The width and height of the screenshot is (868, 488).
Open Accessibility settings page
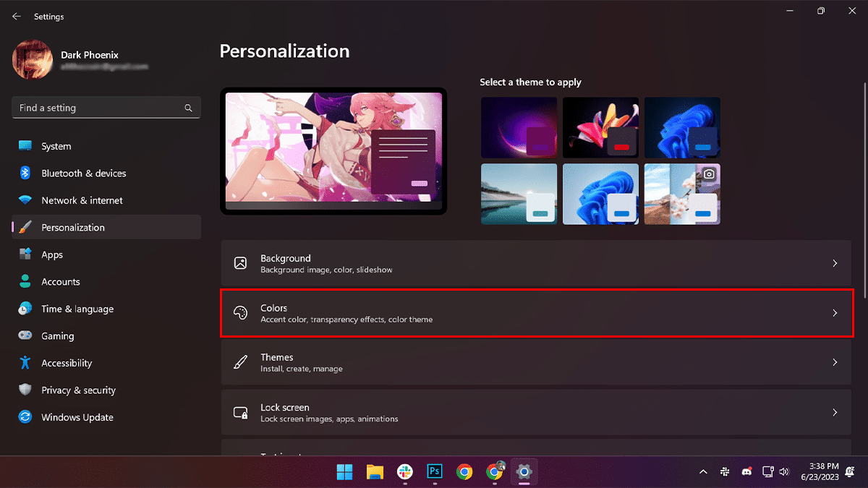pos(67,363)
